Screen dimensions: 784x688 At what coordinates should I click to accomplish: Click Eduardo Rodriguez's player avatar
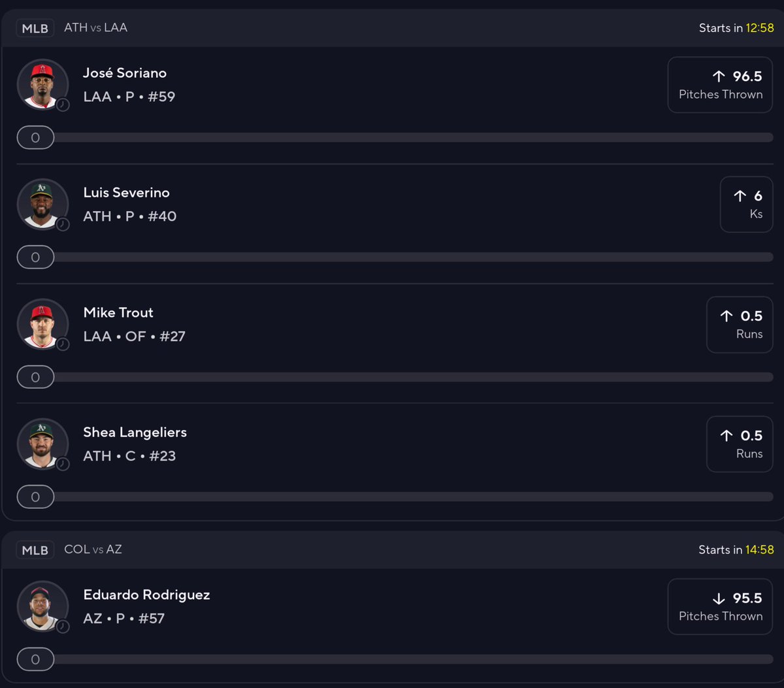[x=42, y=607]
